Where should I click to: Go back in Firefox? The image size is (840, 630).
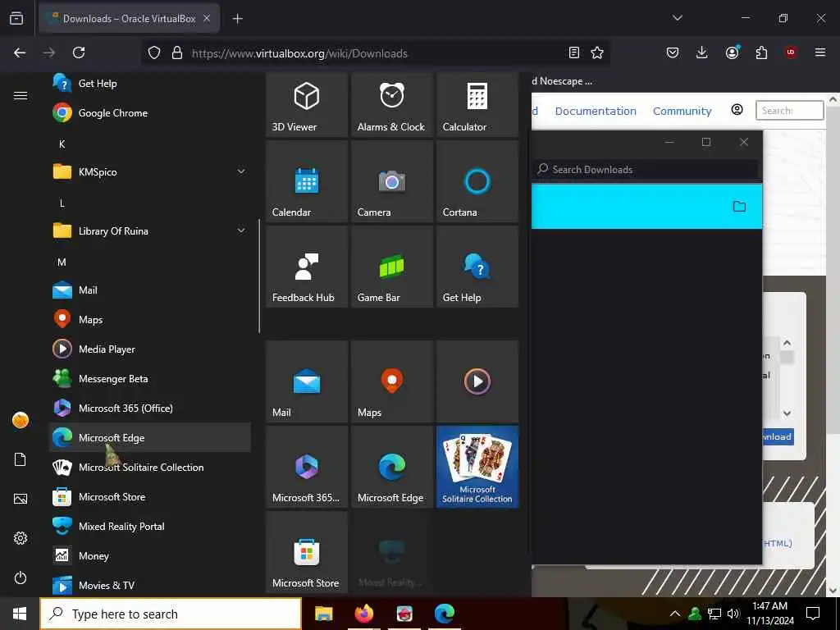click(20, 52)
